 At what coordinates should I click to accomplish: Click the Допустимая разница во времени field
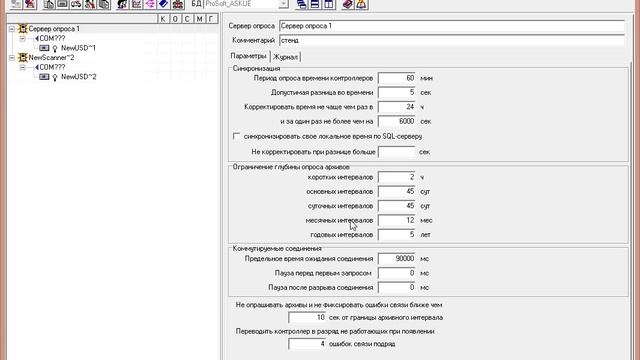[396, 93]
